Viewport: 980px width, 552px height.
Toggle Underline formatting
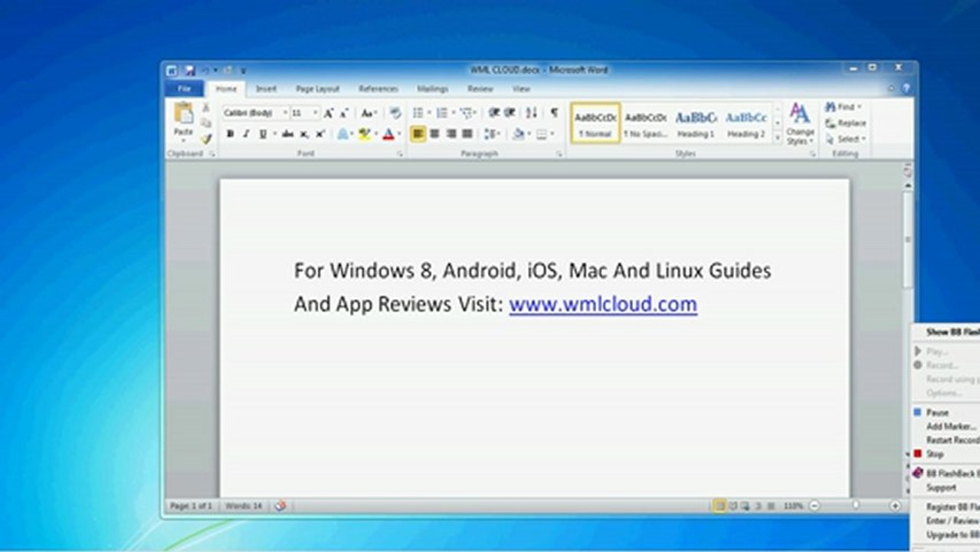pos(263,134)
